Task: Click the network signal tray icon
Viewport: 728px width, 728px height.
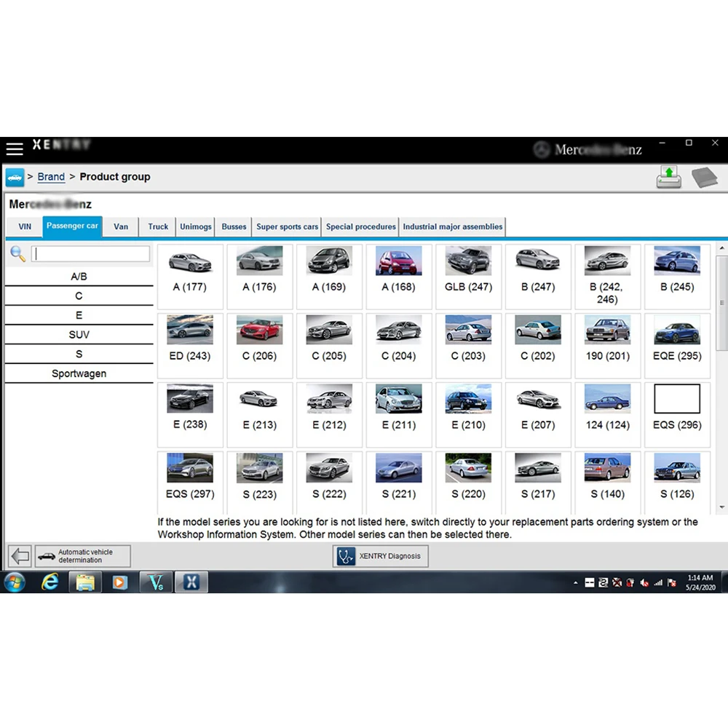Action: pyautogui.click(x=658, y=582)
